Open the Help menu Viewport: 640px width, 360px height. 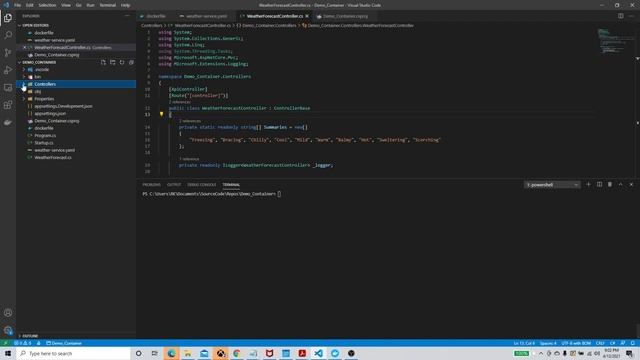pyautogui.click(x=125, y=5)
